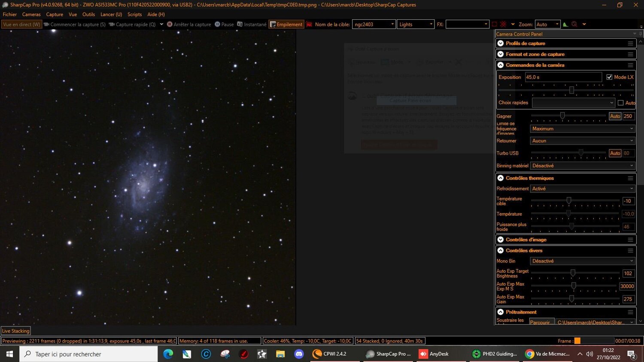Click the Live Stacking status button

[x=15, y=331]
